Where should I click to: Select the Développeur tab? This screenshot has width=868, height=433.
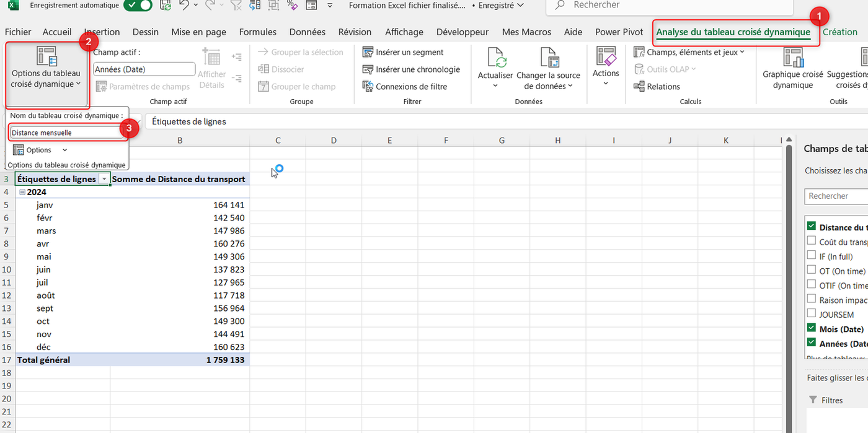coord(463,32)
